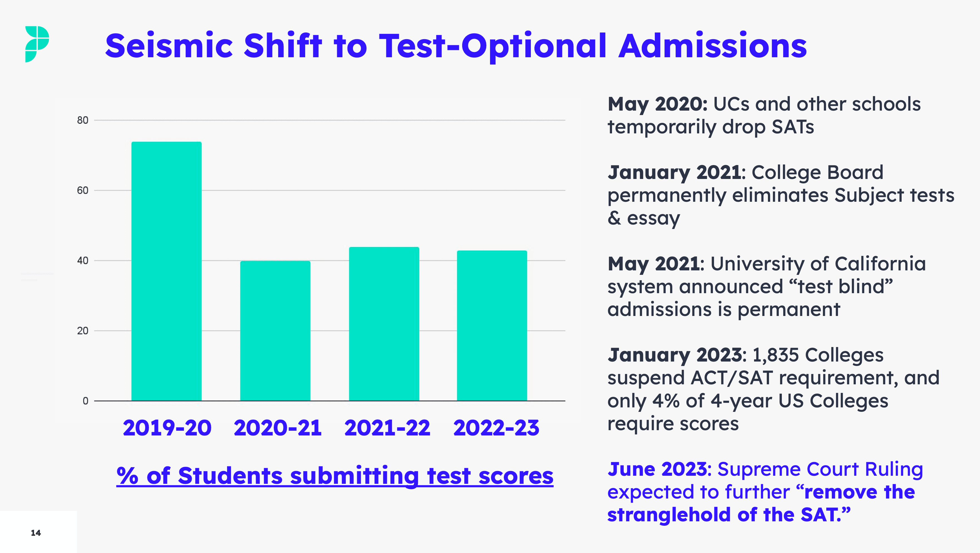Click the green logo icon
Viewport: 980px width, 553px height.
(x=37, y=44)
